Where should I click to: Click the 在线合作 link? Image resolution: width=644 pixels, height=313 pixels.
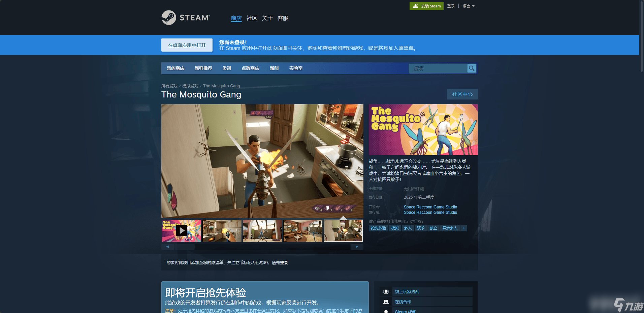point(403,302)
